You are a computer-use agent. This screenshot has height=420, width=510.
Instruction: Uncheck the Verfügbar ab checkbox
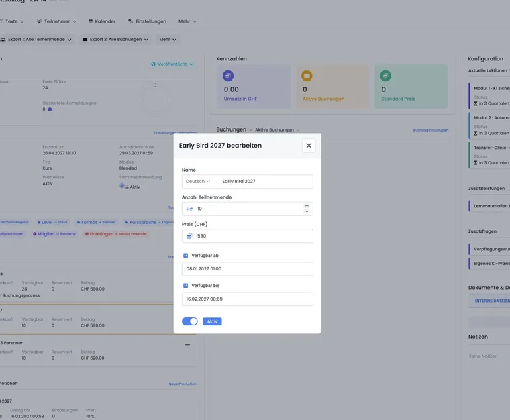(185, 256)
